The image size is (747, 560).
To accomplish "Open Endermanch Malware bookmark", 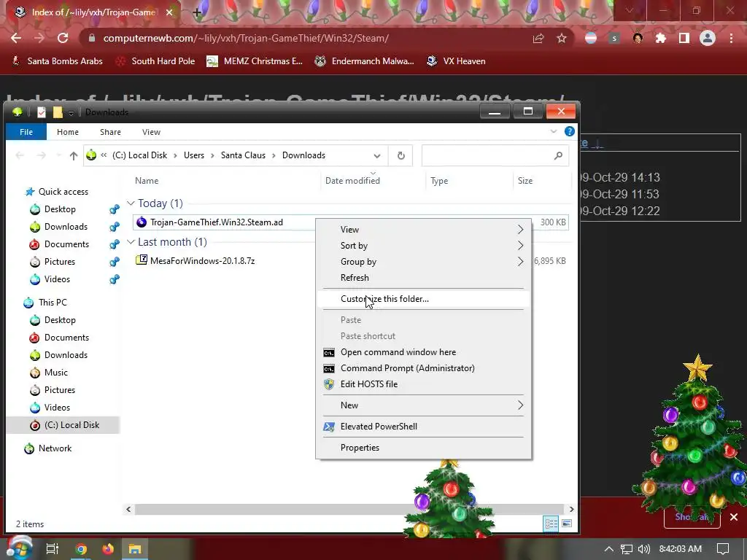I will pos(365,61).
